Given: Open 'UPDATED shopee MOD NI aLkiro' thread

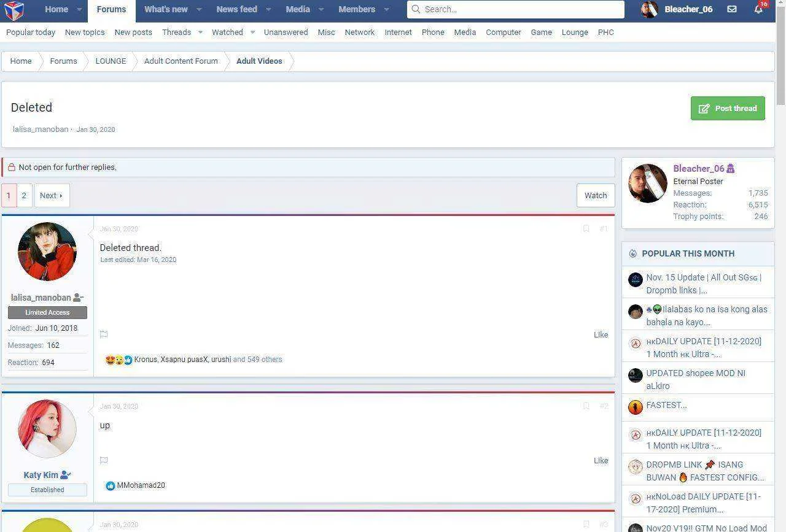Looking at the screenshot, I should pos(696,379).
